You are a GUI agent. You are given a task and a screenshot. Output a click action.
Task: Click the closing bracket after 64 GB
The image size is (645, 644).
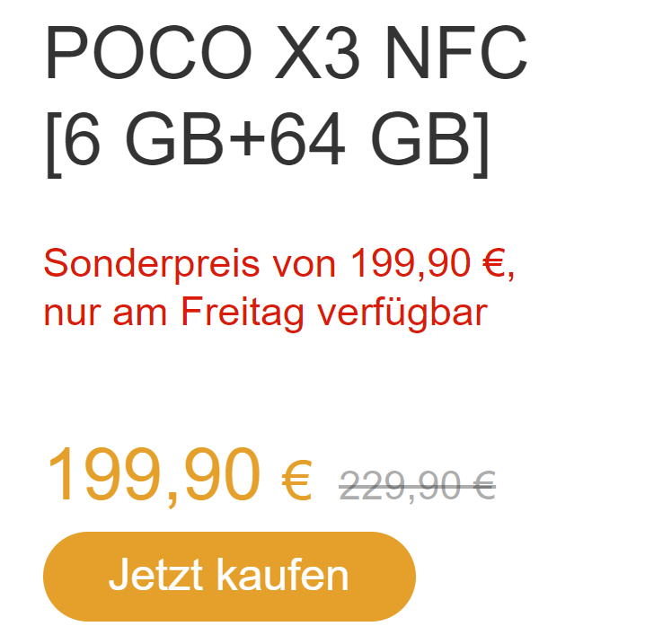click(x=481, y=145)
